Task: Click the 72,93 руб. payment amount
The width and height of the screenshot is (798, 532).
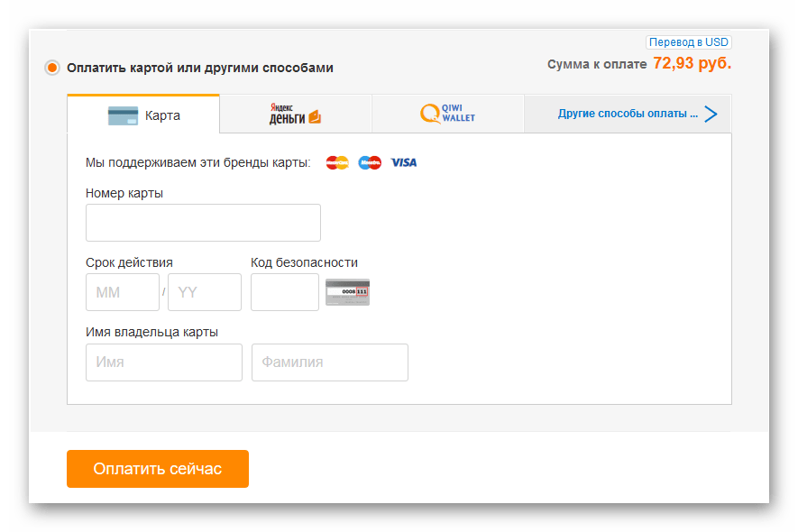Action: pos(692,64)
